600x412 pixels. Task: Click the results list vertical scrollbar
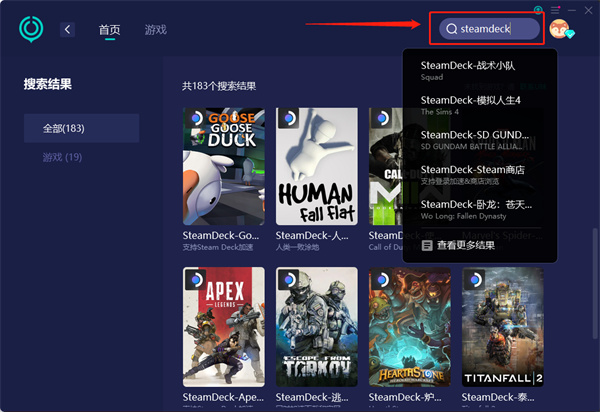(595, 283)
